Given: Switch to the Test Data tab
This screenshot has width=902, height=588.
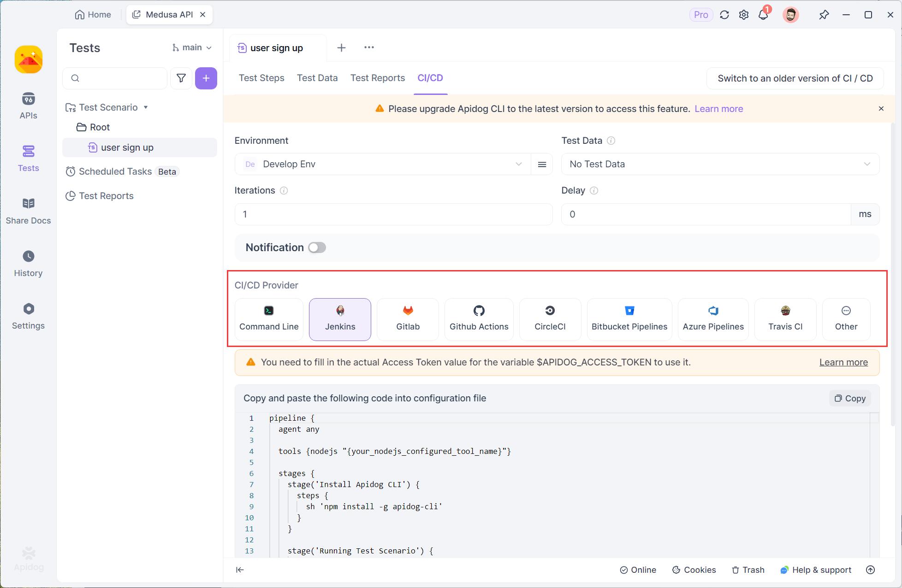Looking at the screenshot, I should [x=317, y=78].
